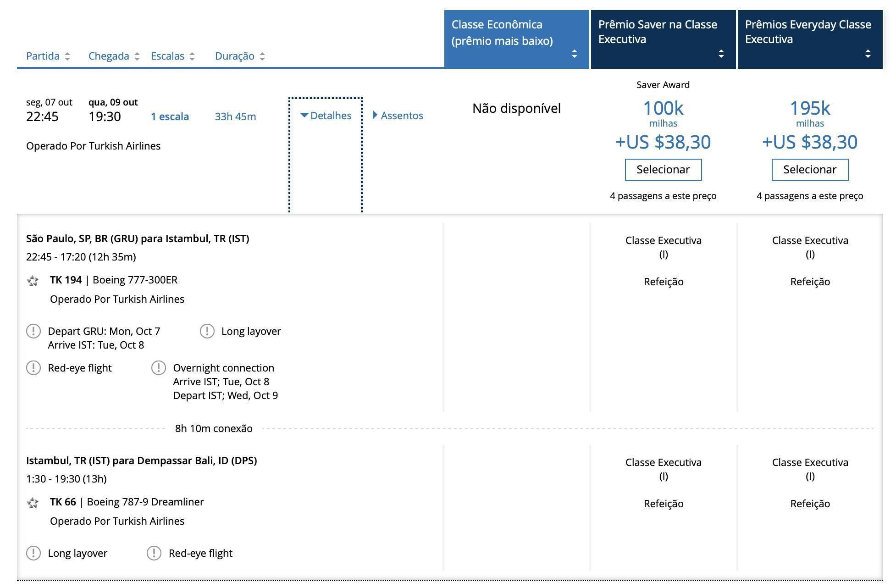The height and width of the screenshot is (588, 896).
Task: Click Istambul (IST) para Dempassar Bali heading
Action: [141, 460]
